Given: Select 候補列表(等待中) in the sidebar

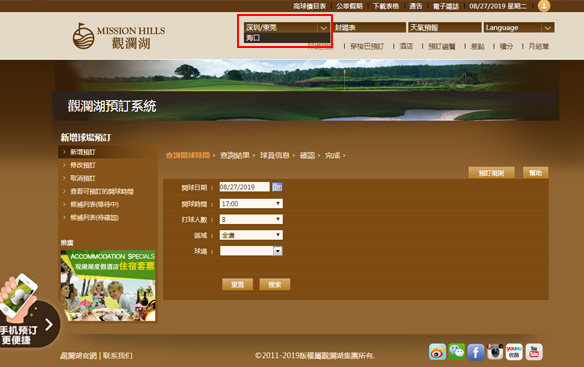Looking at the screenshot, I should 95,204.
